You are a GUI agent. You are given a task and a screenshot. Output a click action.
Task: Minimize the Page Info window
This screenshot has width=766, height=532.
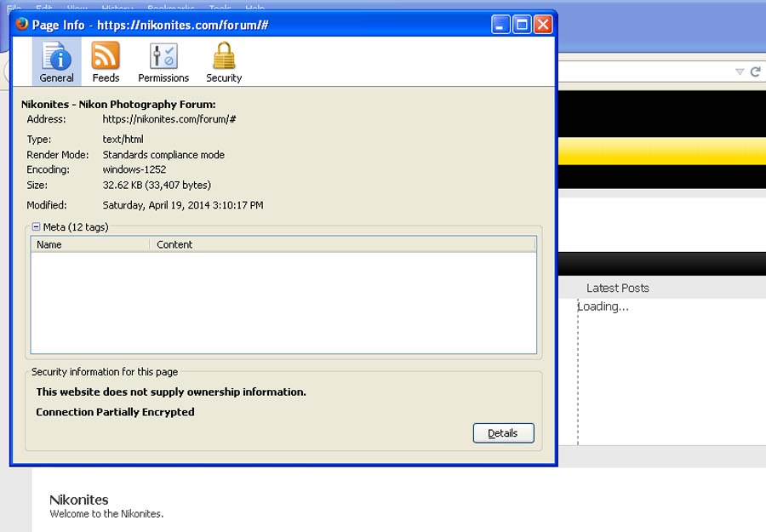tap(500, 25)
